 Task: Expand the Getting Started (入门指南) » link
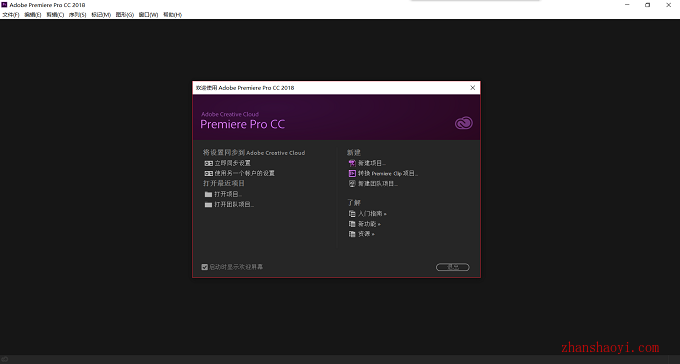click(x=372, y=213)
